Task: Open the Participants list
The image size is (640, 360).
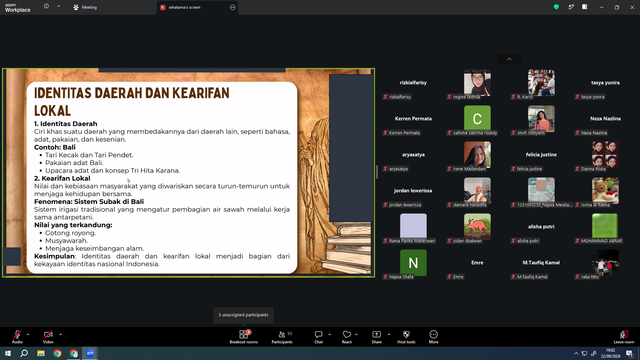Action: pos(282,336)
